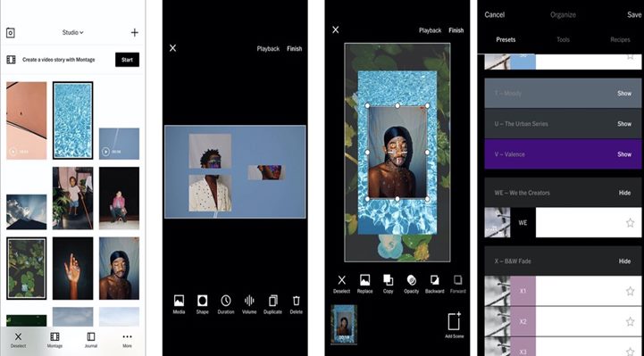Send layer Backward

tap(434, 284)
